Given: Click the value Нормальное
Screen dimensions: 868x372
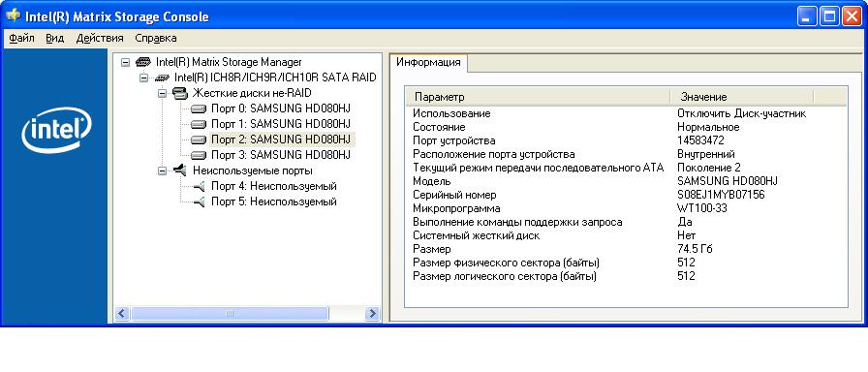Looking at the screenshot, I should 708,127.
